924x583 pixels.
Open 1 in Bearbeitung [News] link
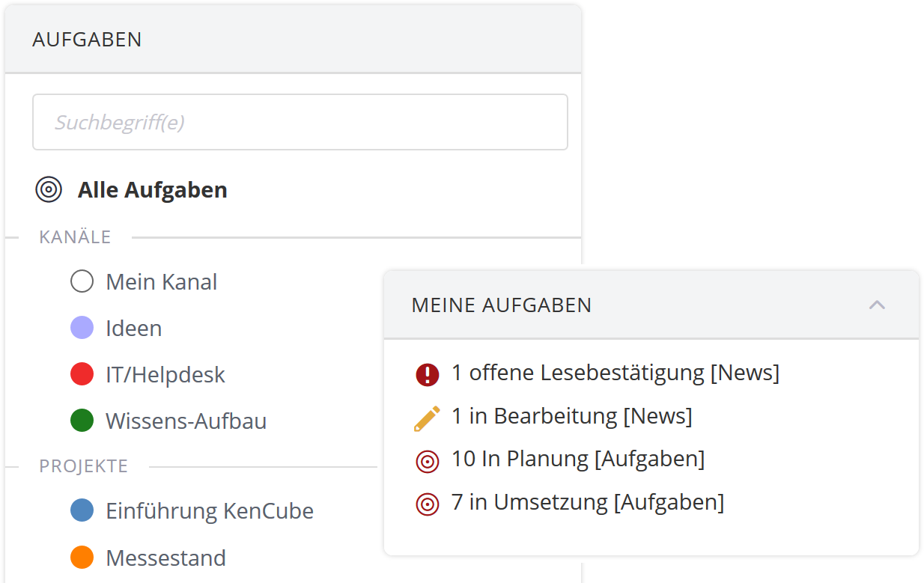[x=572, y=416]
